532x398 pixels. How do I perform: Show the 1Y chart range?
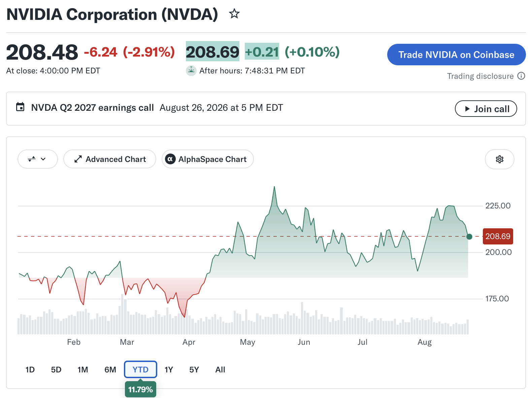point(169,370)
